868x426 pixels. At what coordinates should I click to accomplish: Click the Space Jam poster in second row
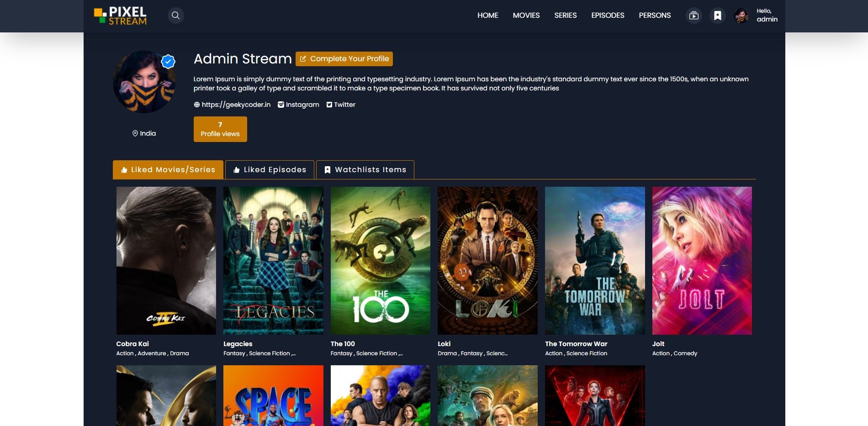click(x=273, y=395)
